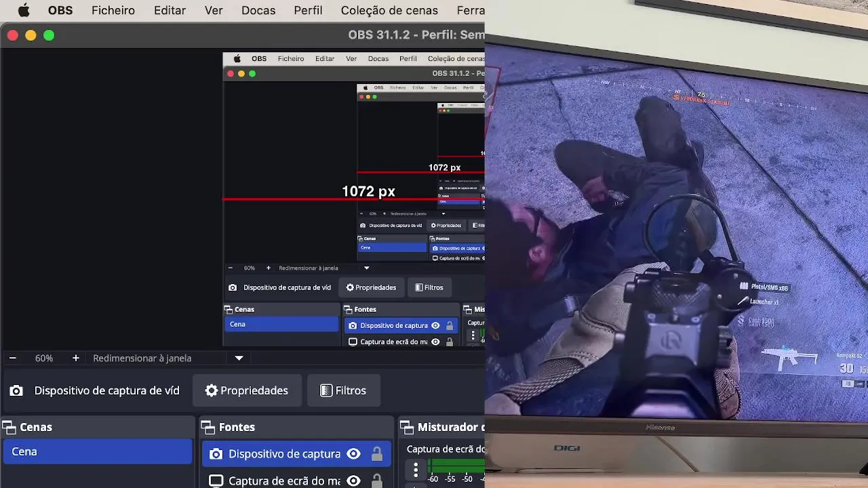Image resolution: width=868 pixels, height=488 pixels.
Task: Click the main mixer's green audio level meter
Action: 456,465
